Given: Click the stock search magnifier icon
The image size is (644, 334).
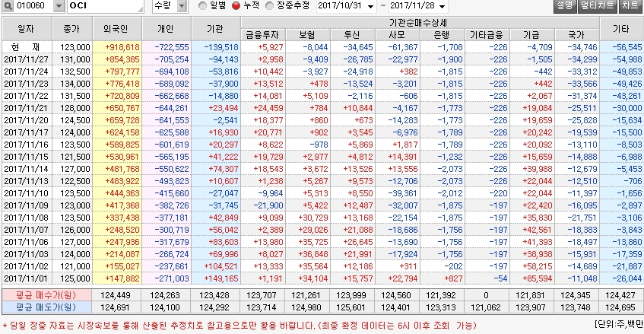Looking at the screenshot, I should tap(8, 6).
